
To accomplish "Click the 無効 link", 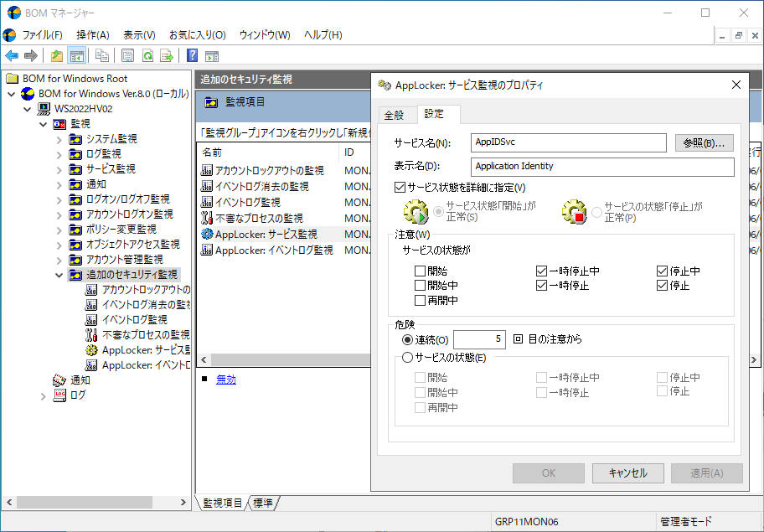I will [x=226, y=380].
